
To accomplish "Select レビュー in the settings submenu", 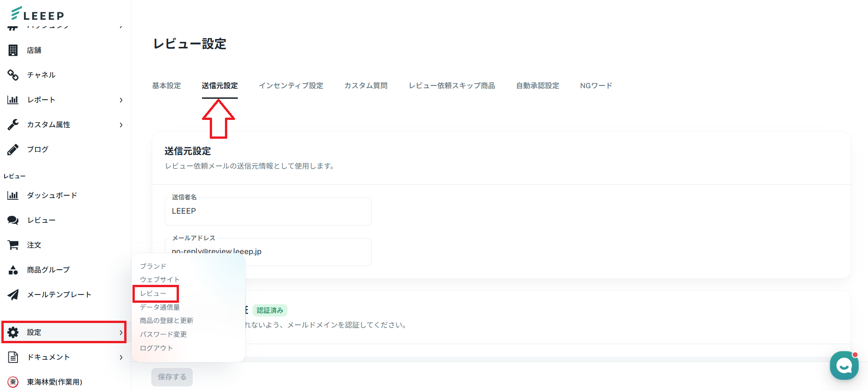I will [153, 293].
